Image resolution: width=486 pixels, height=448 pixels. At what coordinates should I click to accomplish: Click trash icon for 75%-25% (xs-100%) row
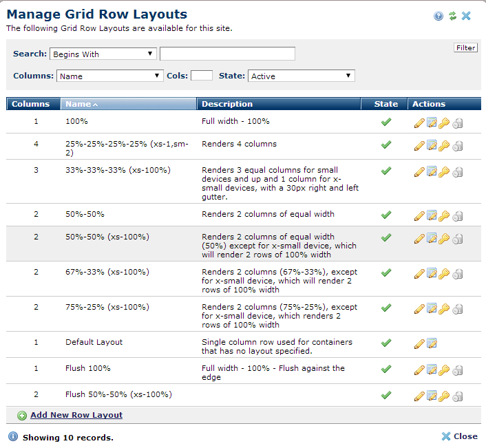click(458, 309)
